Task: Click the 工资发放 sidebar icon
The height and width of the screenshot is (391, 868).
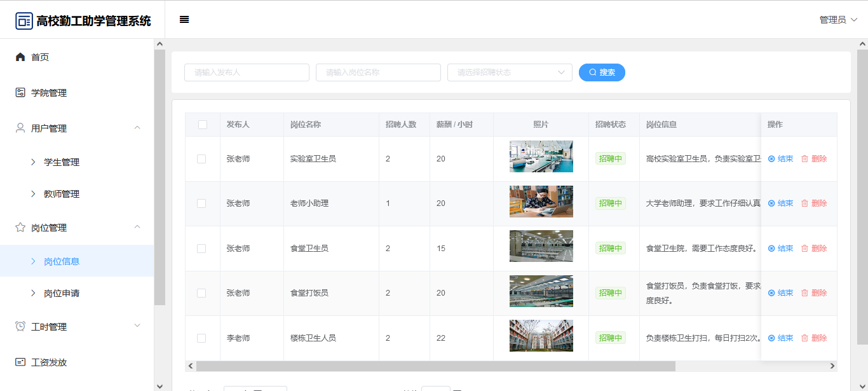Action: pyautogui.click(x=20, y=362)
